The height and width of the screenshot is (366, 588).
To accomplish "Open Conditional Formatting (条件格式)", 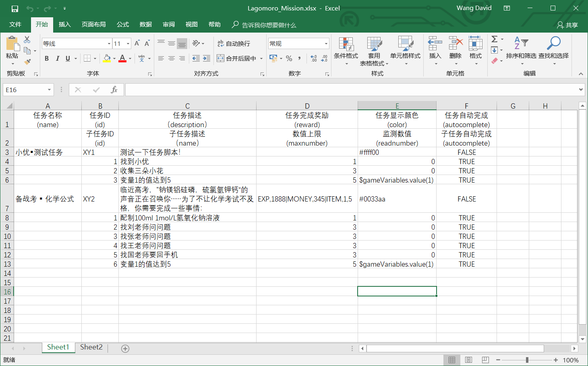I will pyautogui.click(x=346, y=51).
